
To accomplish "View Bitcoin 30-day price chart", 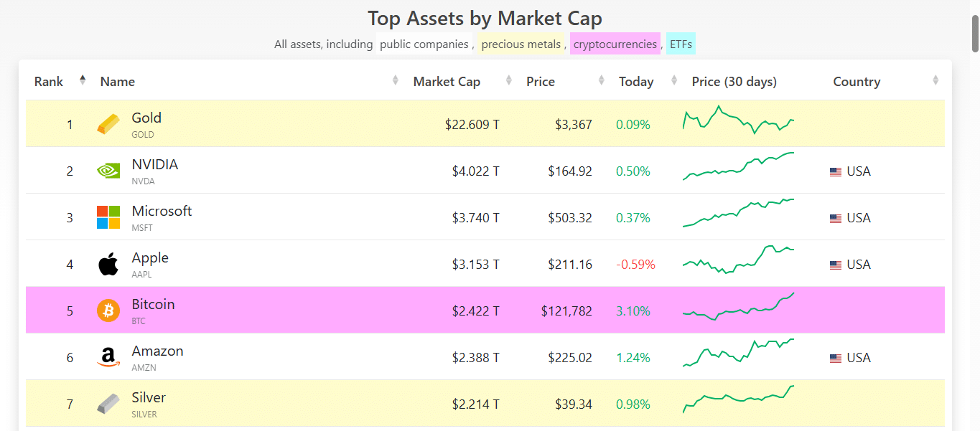I will coord(738,308).
